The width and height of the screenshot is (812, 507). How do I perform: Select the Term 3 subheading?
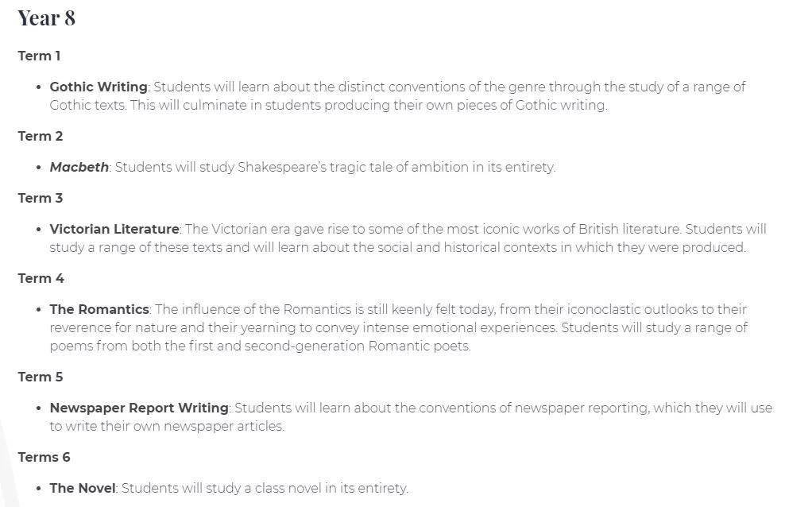(x=40, y=198)
